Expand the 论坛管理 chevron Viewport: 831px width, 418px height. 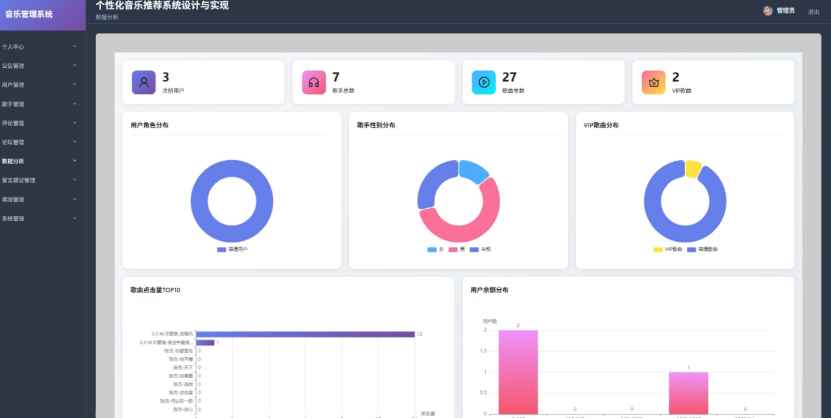tap(75, 141)
